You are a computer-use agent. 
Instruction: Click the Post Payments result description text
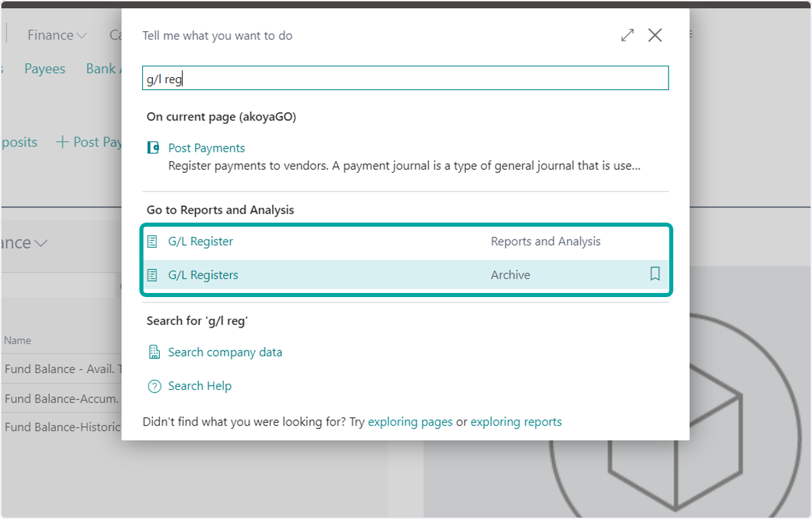404,165
